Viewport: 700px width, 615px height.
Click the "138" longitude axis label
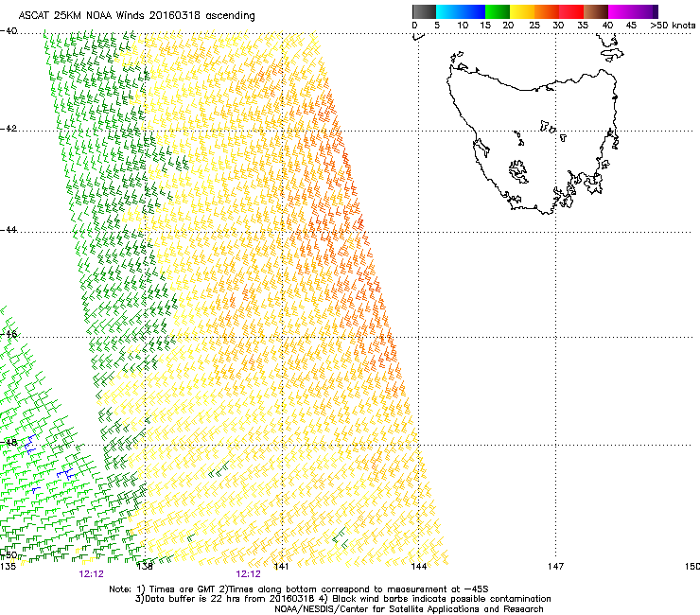point(145,567)
